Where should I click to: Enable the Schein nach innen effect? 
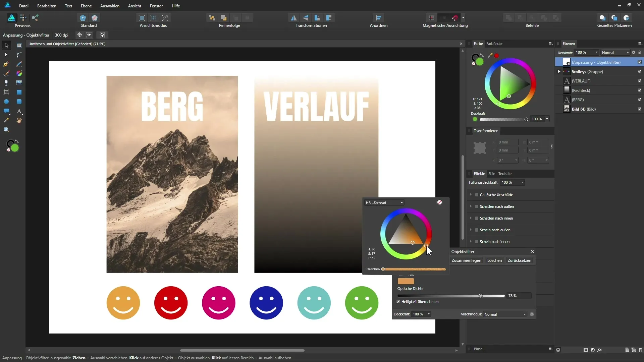[476, 242]
